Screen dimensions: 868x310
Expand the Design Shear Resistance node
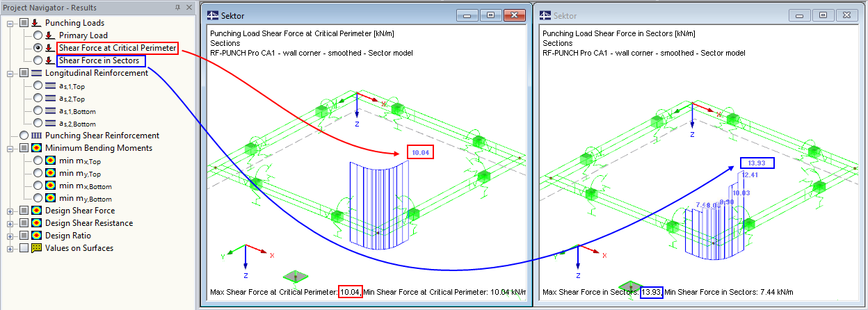(x=10, y=223)
